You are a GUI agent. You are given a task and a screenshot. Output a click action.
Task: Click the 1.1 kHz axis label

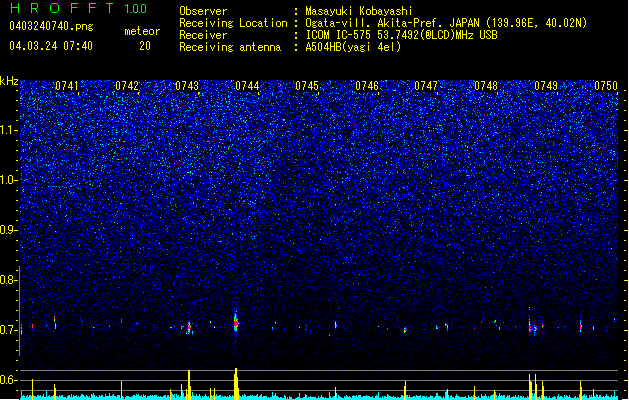8,130
